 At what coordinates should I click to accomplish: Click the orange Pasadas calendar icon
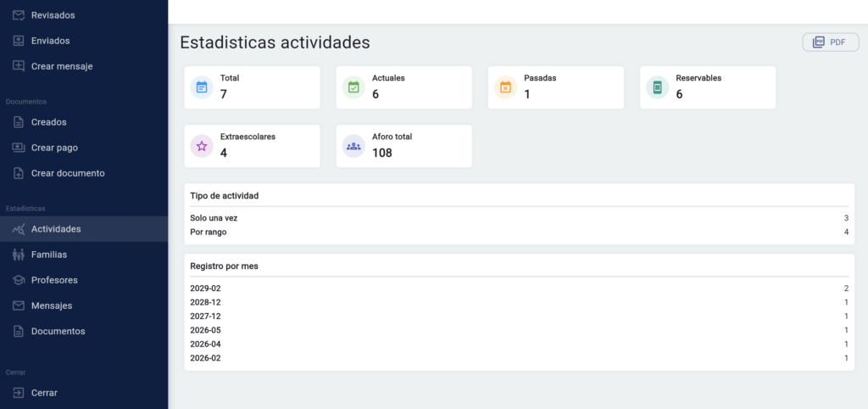(x=505, y=87)
